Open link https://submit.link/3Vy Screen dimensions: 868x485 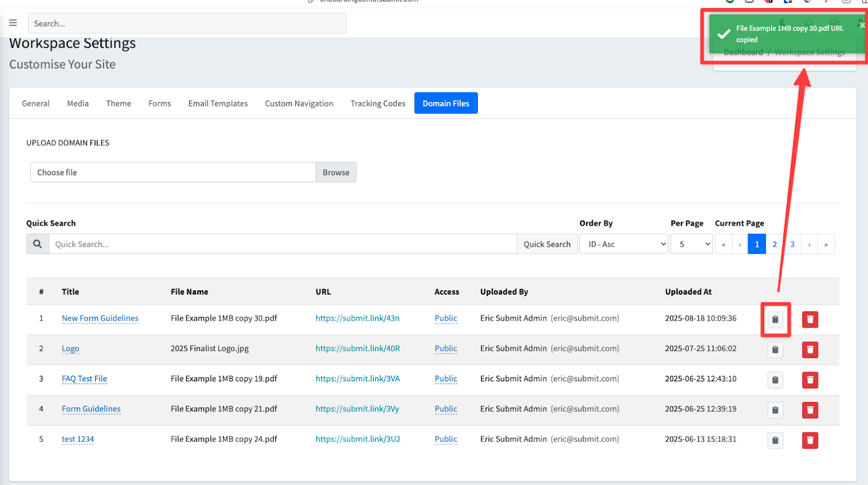(357, 409)
